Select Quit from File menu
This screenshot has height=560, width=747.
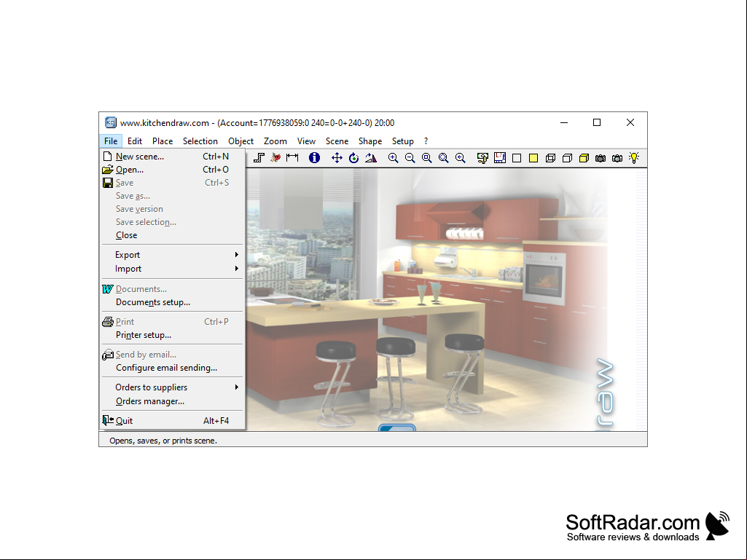(x=173, y=421)
